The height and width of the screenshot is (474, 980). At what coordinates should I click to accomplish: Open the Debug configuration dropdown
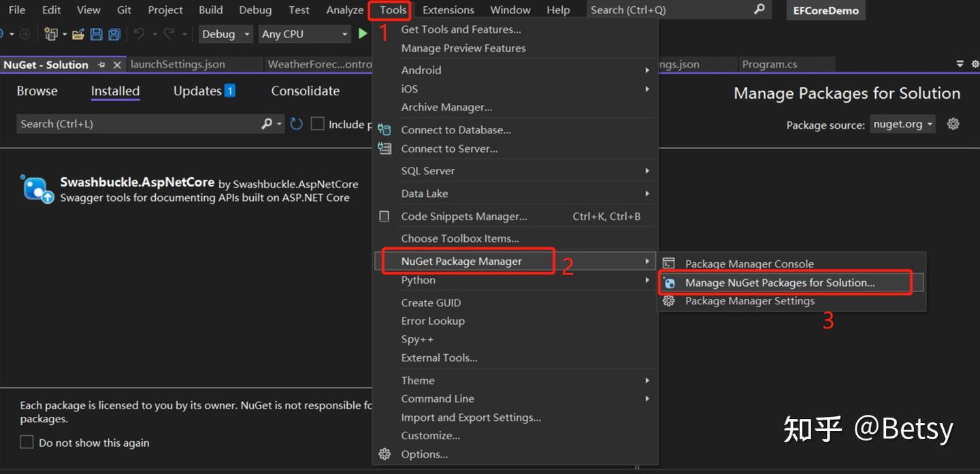(x=227, y=34)
